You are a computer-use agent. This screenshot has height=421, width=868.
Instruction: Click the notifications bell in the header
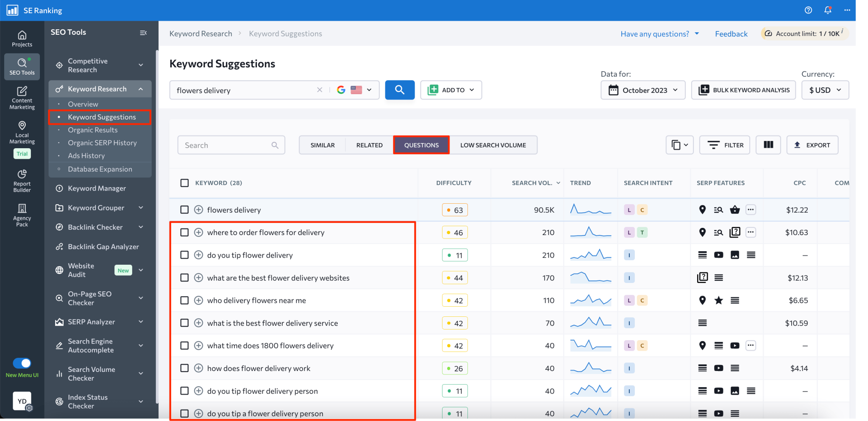pyautogui.click(x=828, y=10)
